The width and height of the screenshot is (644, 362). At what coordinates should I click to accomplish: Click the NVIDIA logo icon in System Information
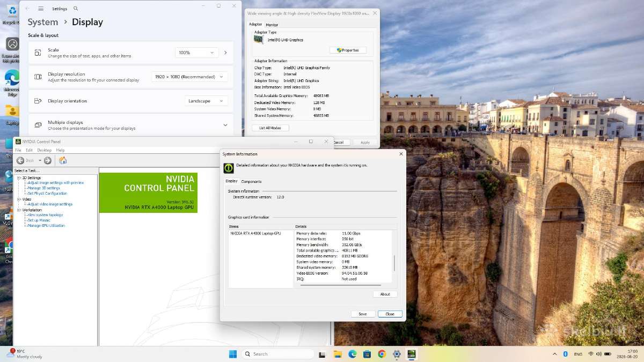229,168
